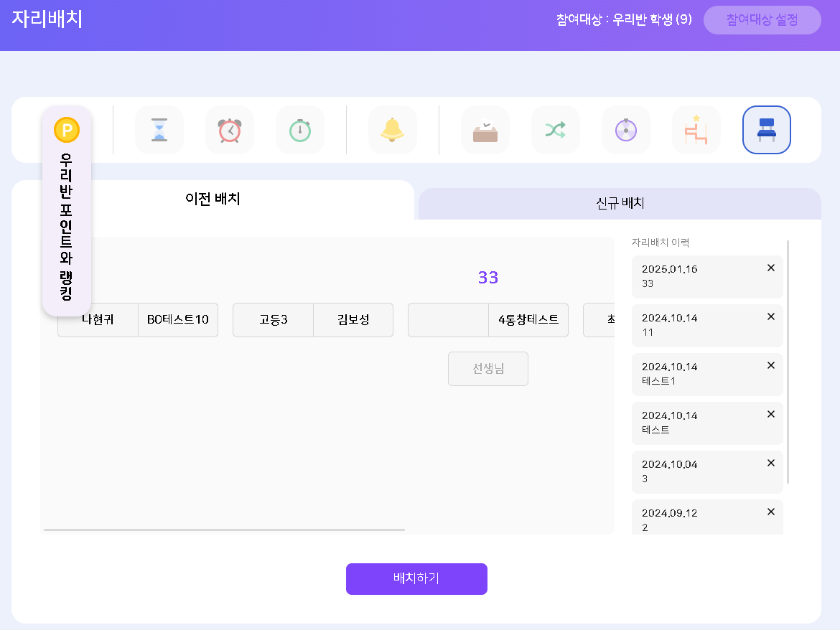This screenshot has width=840, height=630.
Task: Select the blue chair seating tool
Action: pyautogui.click(x=767, y=130)
